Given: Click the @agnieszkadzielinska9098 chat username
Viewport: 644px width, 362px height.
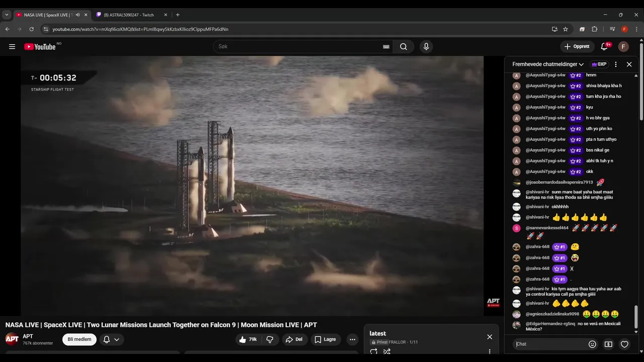Looking at the screenshot, I should tap(552, 314).
